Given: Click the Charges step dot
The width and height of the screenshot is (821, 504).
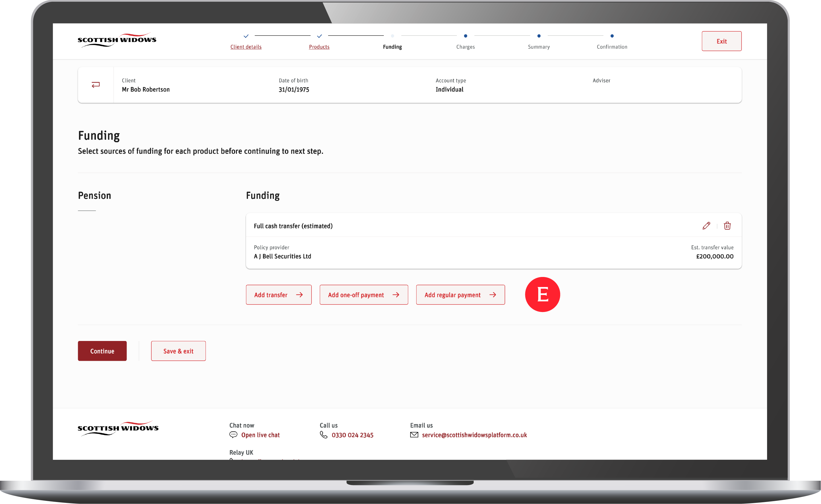Looking at the screenshot, I should click(465, 36).
